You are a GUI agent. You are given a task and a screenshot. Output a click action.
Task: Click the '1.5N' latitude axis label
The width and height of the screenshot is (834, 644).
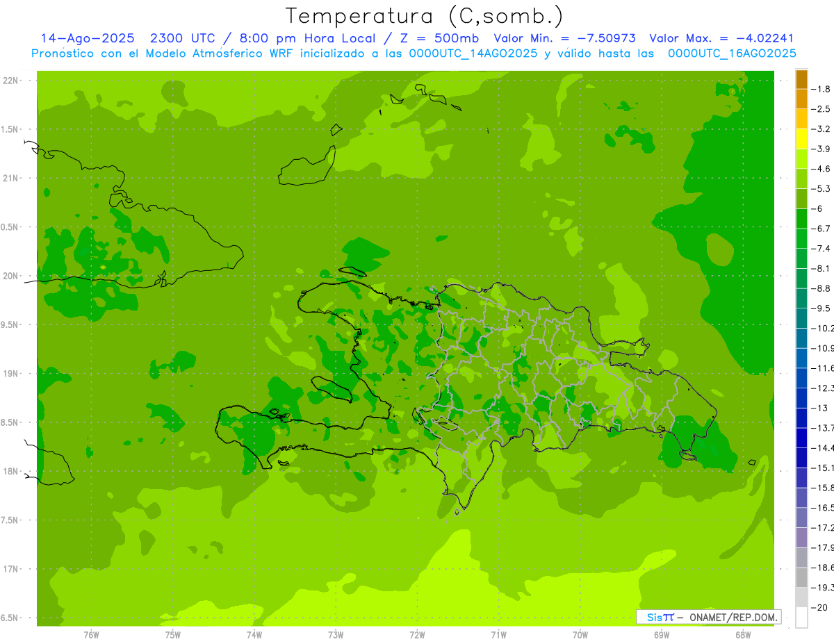pos(9,129)
